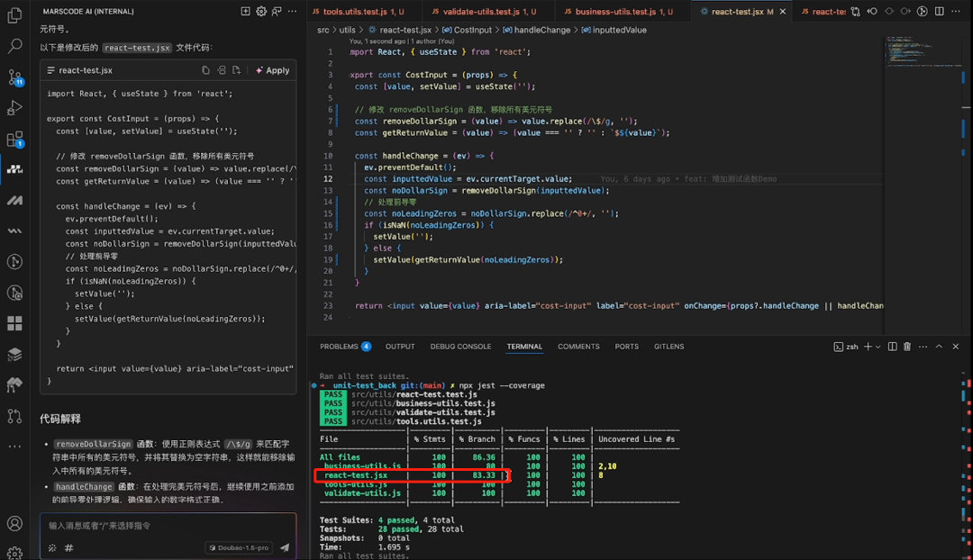Expand the new terminal launch profile dropdown
The image size is (973, 560).
point(877,347)
